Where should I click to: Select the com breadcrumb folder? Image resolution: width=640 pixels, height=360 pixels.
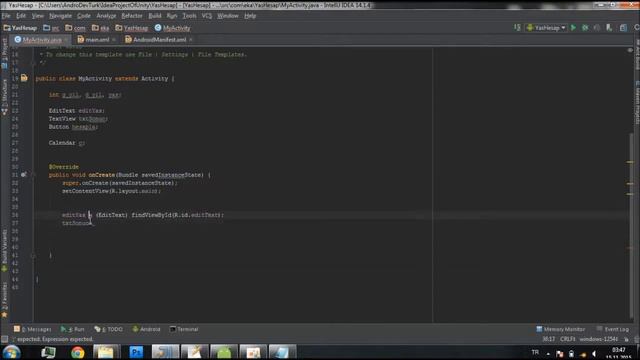tap(76, 28)
